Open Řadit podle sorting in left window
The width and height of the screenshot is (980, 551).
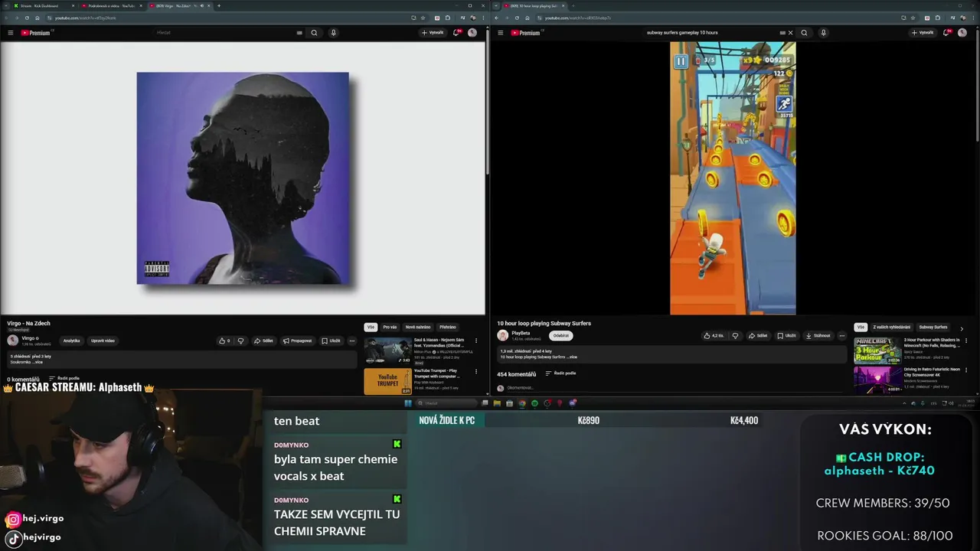64,378
